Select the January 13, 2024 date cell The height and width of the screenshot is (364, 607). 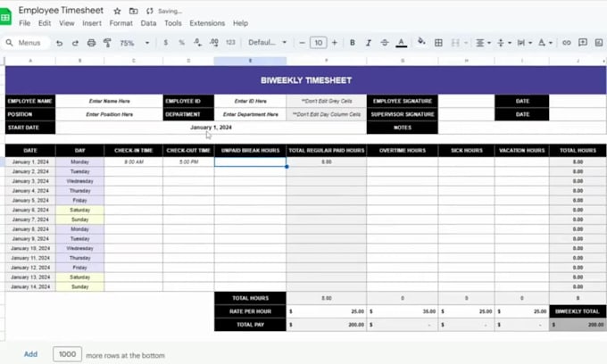(x=30, y=277)
